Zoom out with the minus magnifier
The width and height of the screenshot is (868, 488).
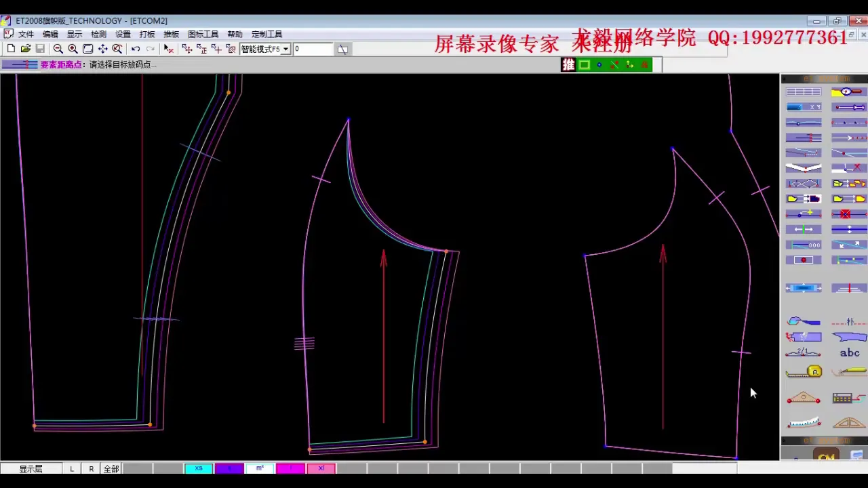tap(58, 49)
